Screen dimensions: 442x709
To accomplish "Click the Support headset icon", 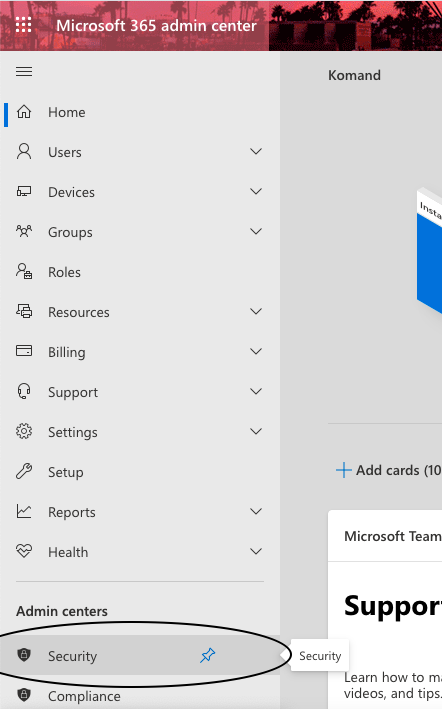I will point(24,391).
